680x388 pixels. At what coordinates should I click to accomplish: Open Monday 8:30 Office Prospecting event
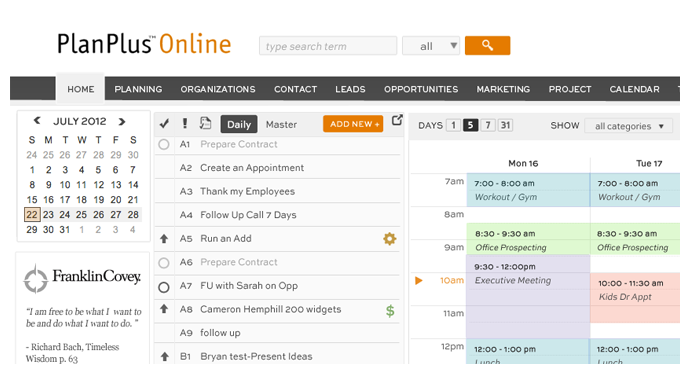528,239
